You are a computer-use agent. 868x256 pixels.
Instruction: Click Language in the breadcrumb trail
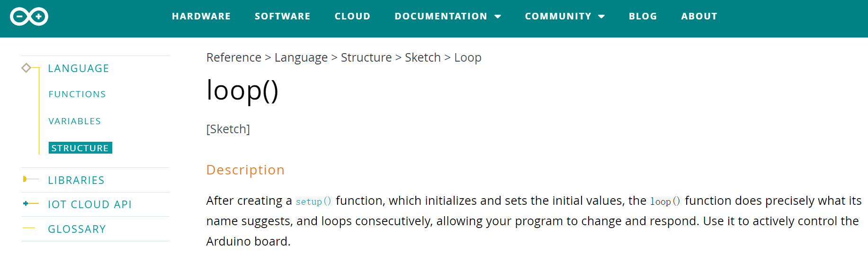[301, 57]
